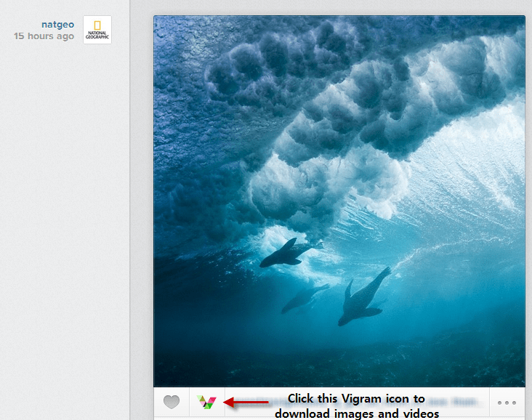Click the "15 hours ago" timestamp
Viewport: 532px width, 420px height.
coord(44,36)
